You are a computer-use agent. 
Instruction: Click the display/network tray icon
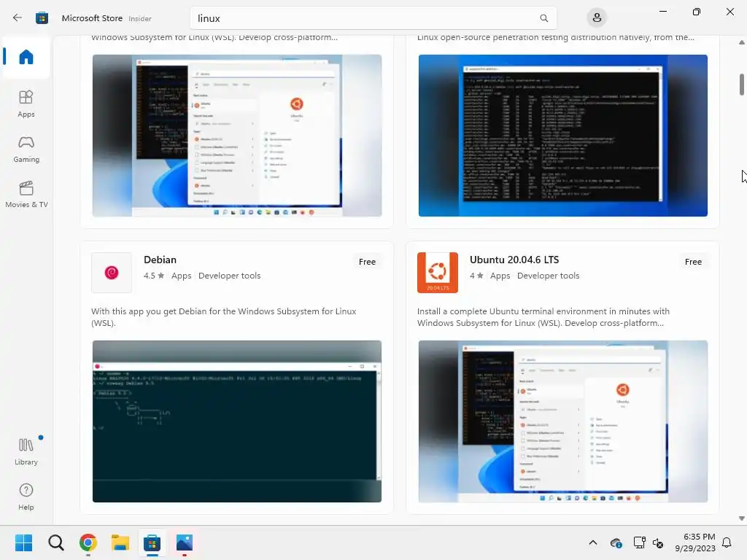(x=639, y=542)
